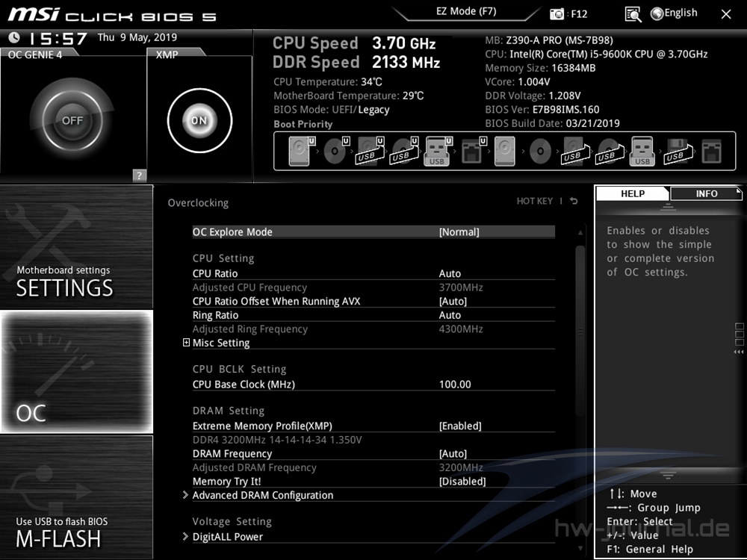
Task: Edit the CPU Ratio Auto value
Action: point(450,274)
